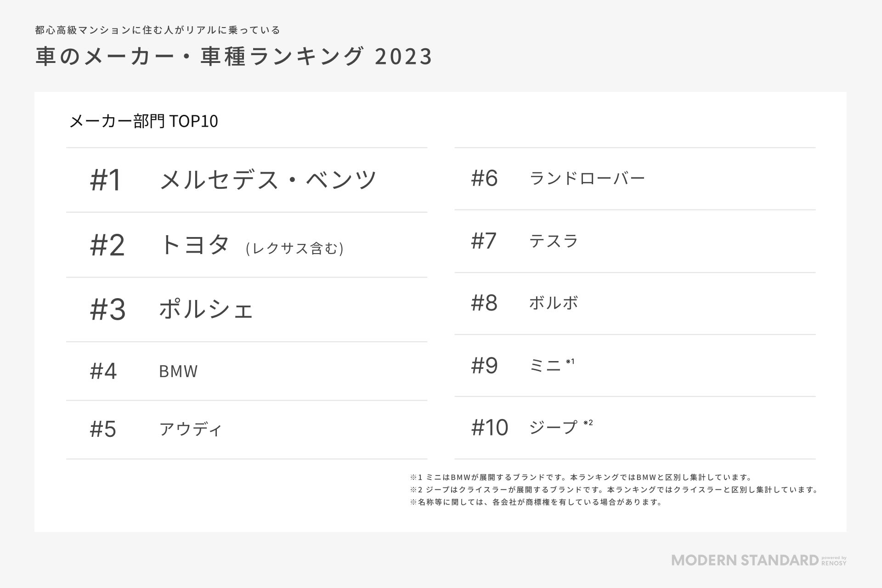Click the ジープ entry
Screen dimensions: 882x588
tap(553, 427)
